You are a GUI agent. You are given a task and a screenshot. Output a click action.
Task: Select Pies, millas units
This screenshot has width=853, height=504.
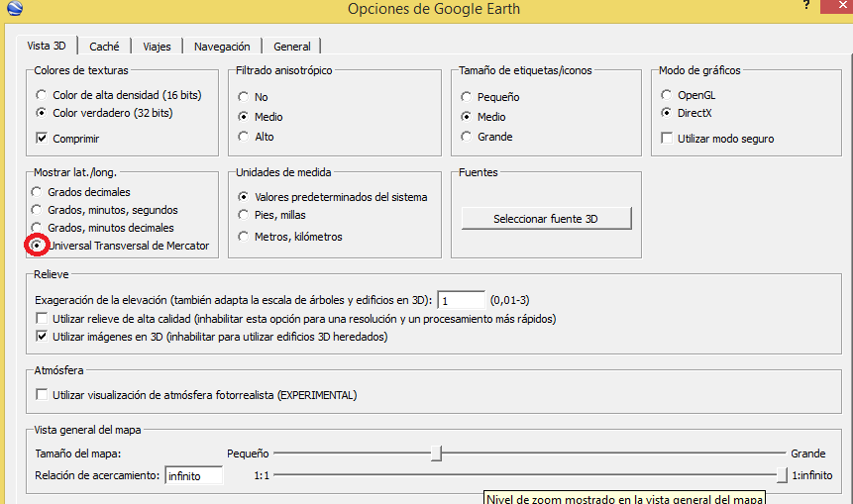[243, 215]
